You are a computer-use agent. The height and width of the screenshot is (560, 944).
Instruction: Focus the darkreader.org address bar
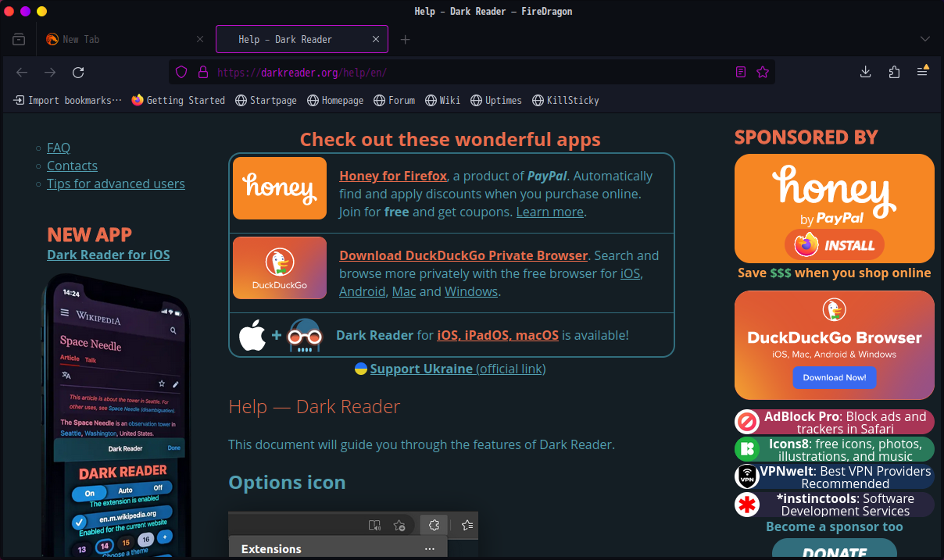tap(471, 73)
